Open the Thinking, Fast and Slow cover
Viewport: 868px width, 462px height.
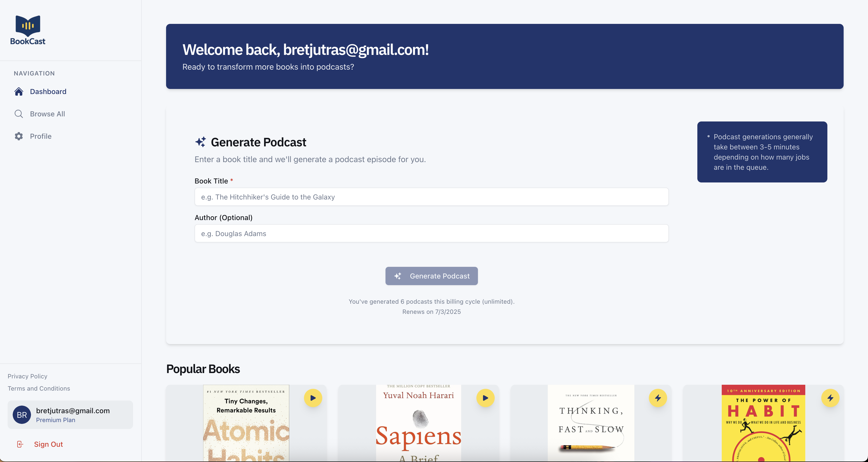point(591,423)
